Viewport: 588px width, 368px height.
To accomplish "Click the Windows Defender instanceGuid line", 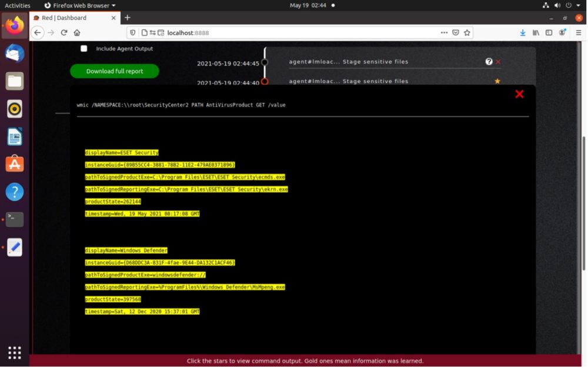I will pyautogui.click(x=160, y=263).
